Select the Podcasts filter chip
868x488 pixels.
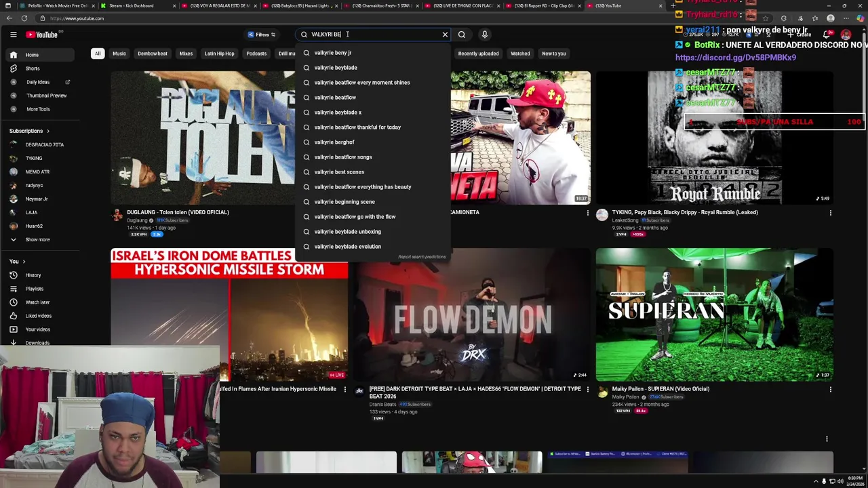coord(256,54)
